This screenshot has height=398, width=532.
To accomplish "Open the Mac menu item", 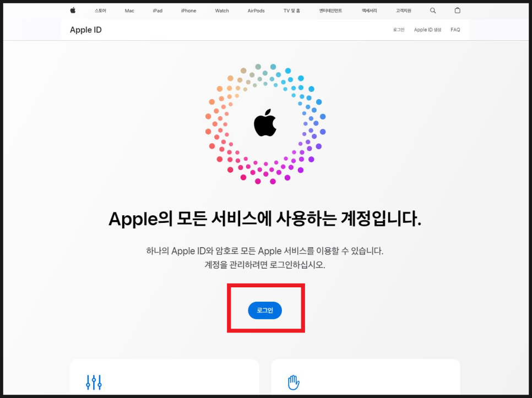I will (129, 10).
